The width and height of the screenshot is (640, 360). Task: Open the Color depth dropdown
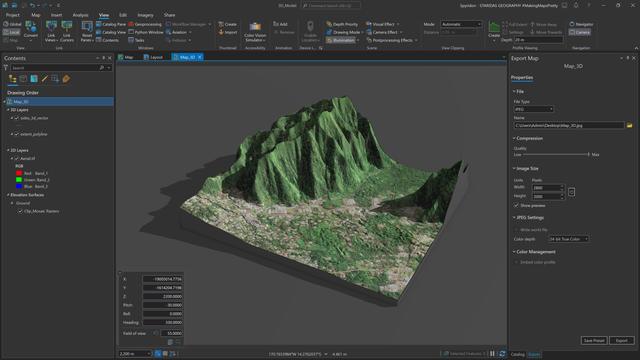[568, 239]
